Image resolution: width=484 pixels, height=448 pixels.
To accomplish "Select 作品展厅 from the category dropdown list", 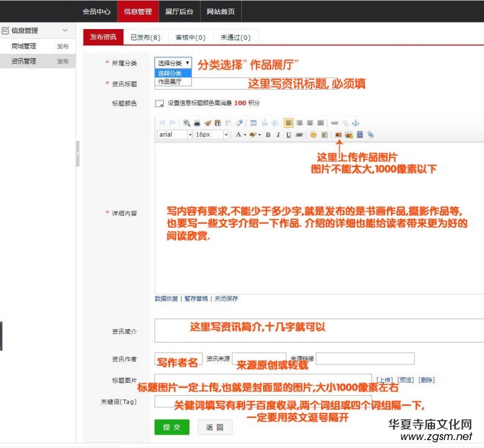I will point(170,81).
